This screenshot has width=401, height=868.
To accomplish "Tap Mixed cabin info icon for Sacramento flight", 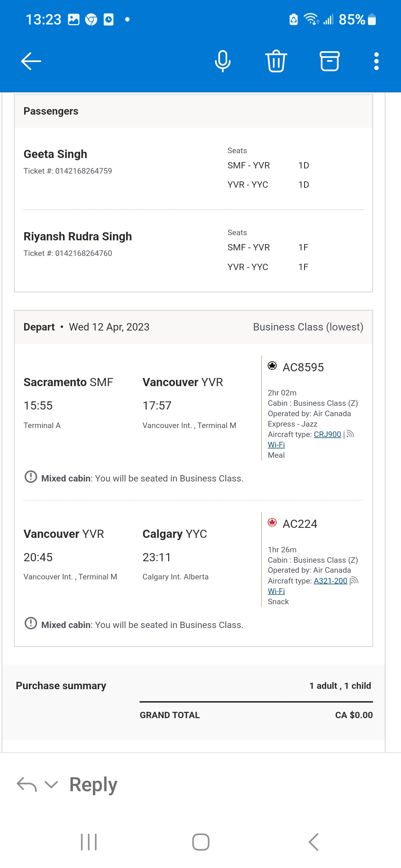I will click(x=31, y=477).
